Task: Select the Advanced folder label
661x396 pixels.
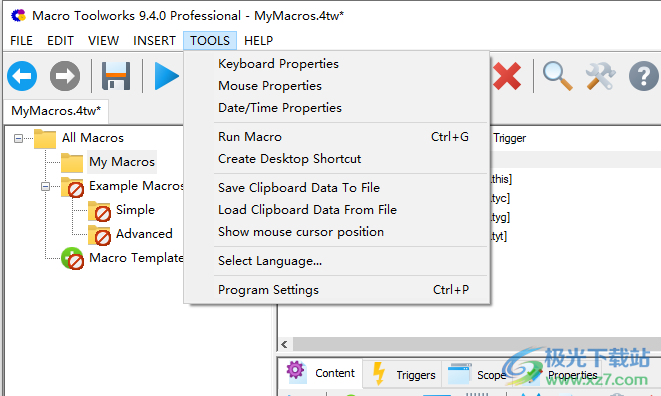Action: pos(144,234)
